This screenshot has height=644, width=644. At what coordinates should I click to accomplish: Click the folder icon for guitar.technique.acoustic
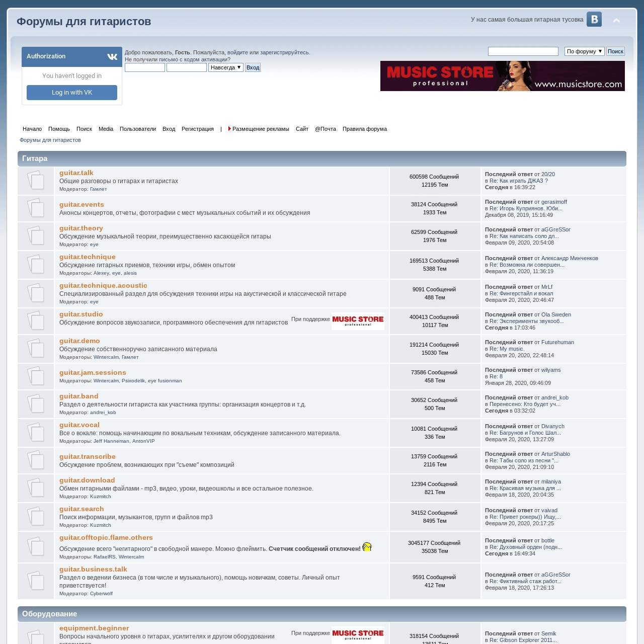pyautogui.click(x=36, y=293)
